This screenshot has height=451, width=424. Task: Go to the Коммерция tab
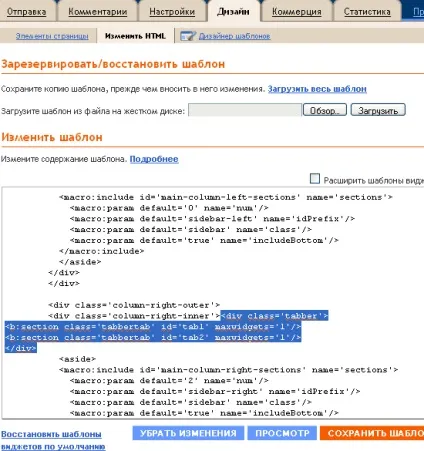point(297,12)
